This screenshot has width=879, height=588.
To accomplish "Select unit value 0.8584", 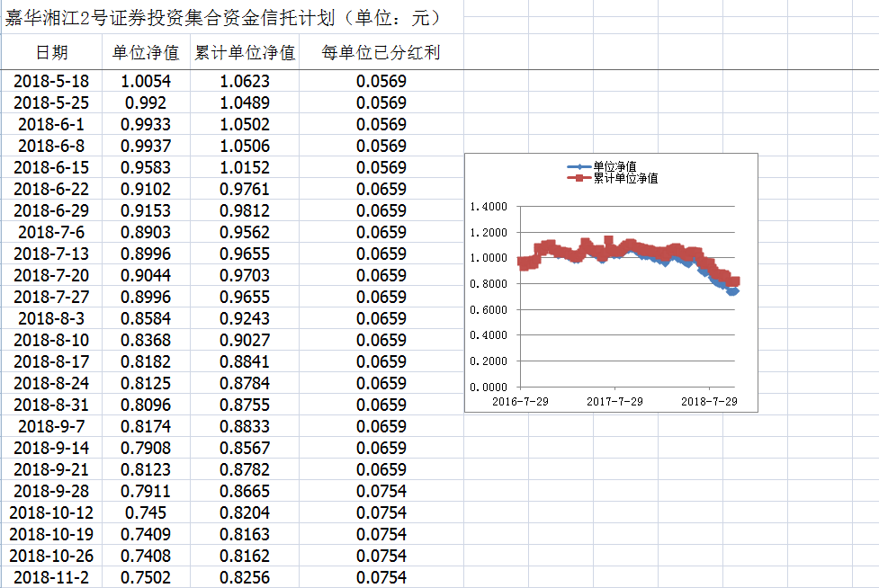I will coord(146,318).
